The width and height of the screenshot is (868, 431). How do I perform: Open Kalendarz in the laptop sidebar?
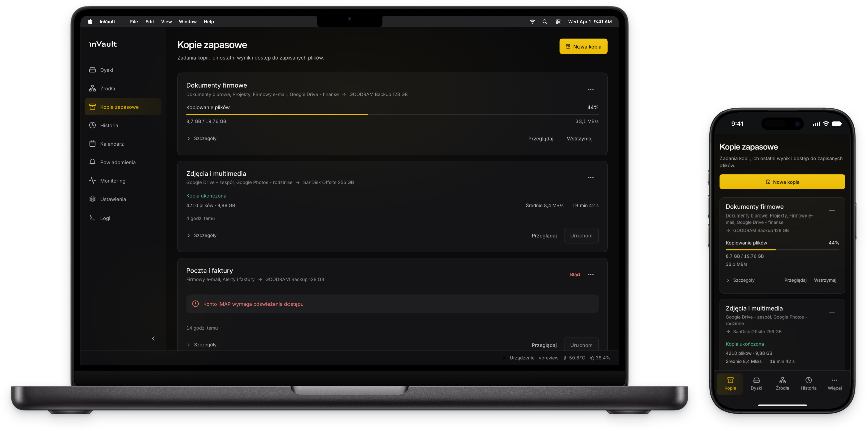click(123, 144)
